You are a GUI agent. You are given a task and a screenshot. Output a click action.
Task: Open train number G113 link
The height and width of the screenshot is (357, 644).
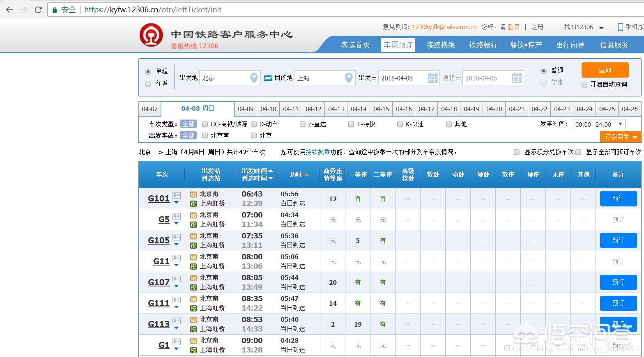[159, 324]
